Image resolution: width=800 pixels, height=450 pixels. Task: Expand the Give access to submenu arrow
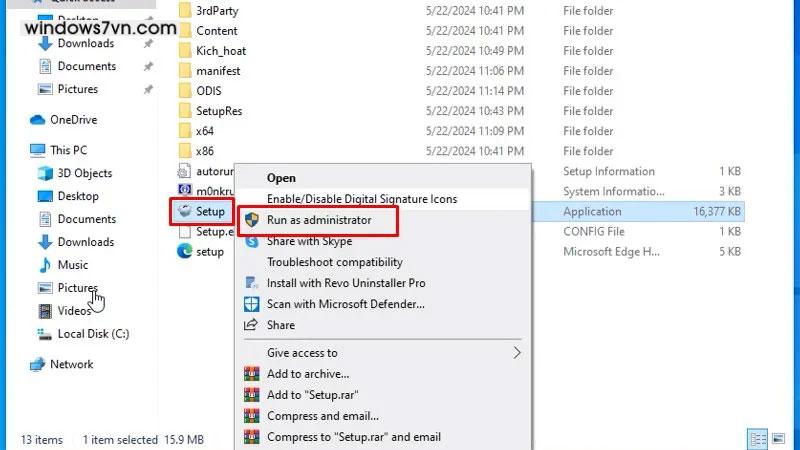(517, 353)
